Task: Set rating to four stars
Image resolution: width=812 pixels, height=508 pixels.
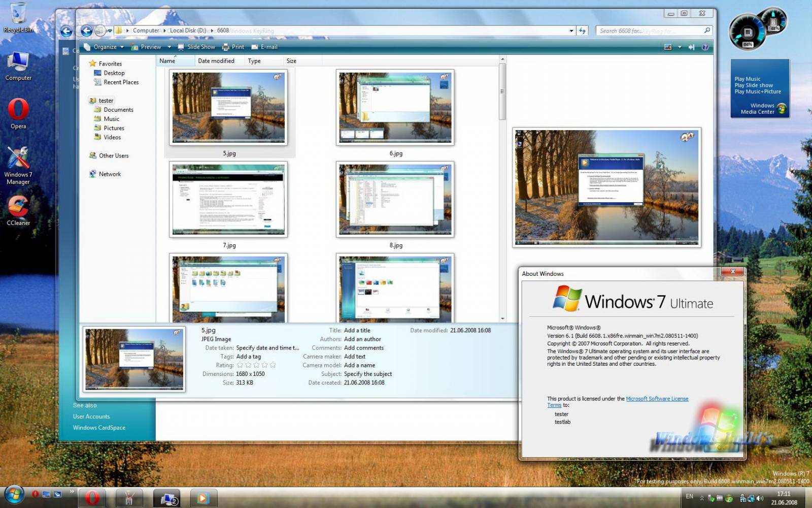Action: point(264,365)
